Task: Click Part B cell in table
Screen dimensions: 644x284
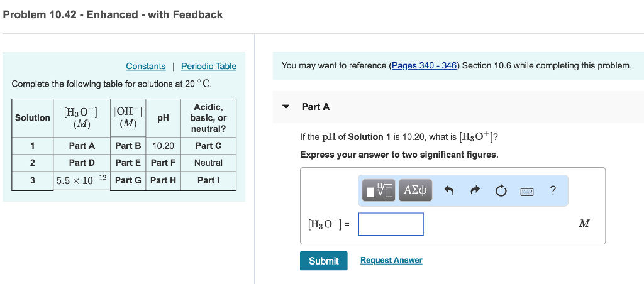Action: point(128,146)
